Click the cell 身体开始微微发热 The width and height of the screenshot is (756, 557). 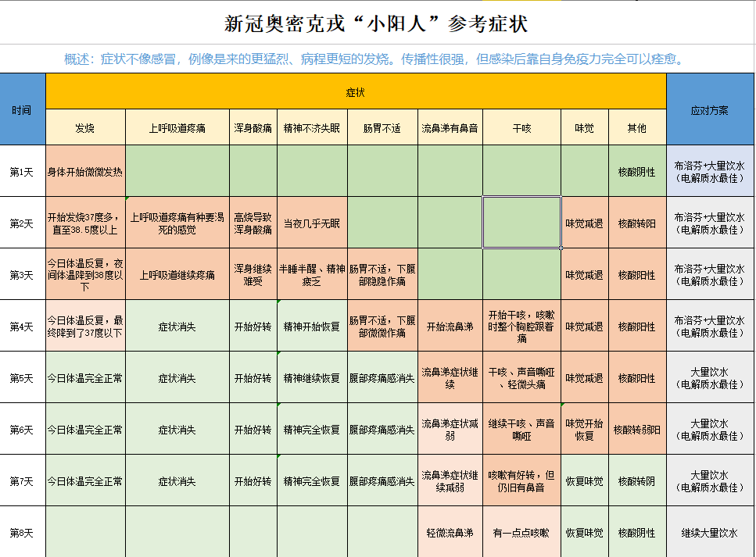[85, 171]
